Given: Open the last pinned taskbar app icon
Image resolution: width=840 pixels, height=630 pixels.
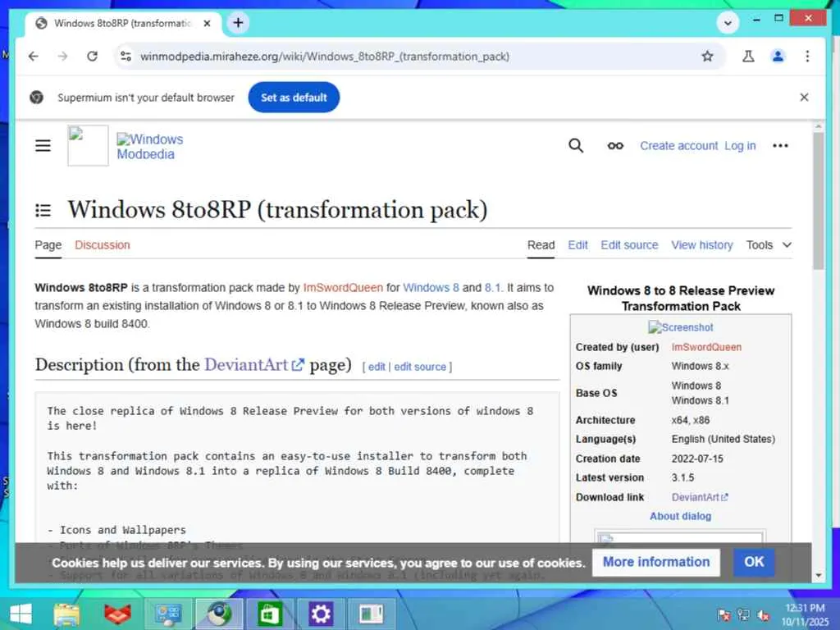Looking at the screenshot, I should click(372, 614).
